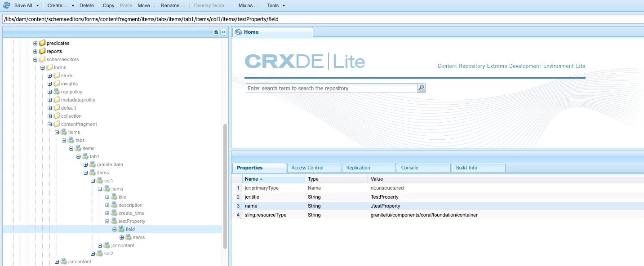The height and width of the screenshot is (266, 644).
Task: Expand the reports folder
Action: [x=36, y=51]
